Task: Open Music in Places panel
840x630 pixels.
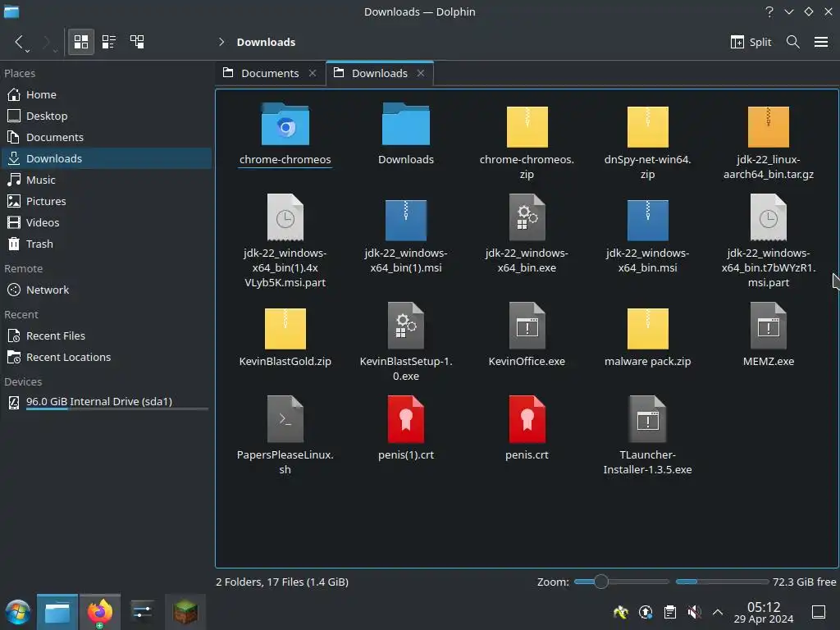Action: pyautogui.click(x=106, y=180)
